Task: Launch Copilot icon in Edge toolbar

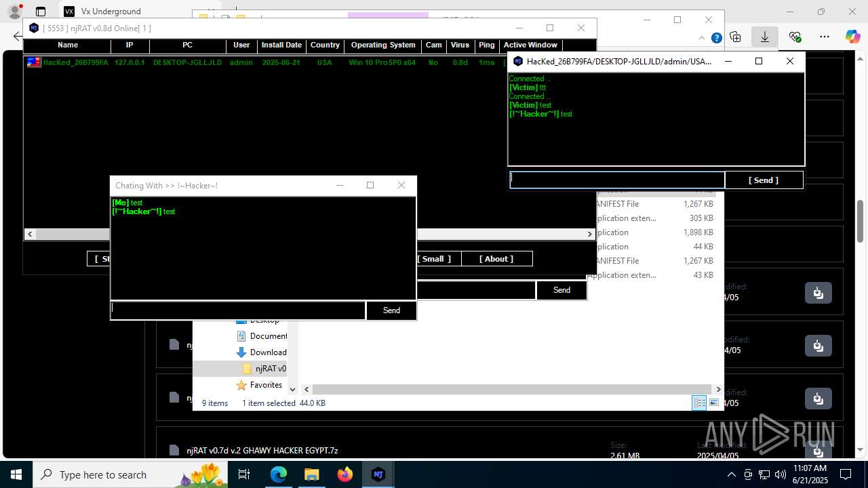Action: coord(852,37)
